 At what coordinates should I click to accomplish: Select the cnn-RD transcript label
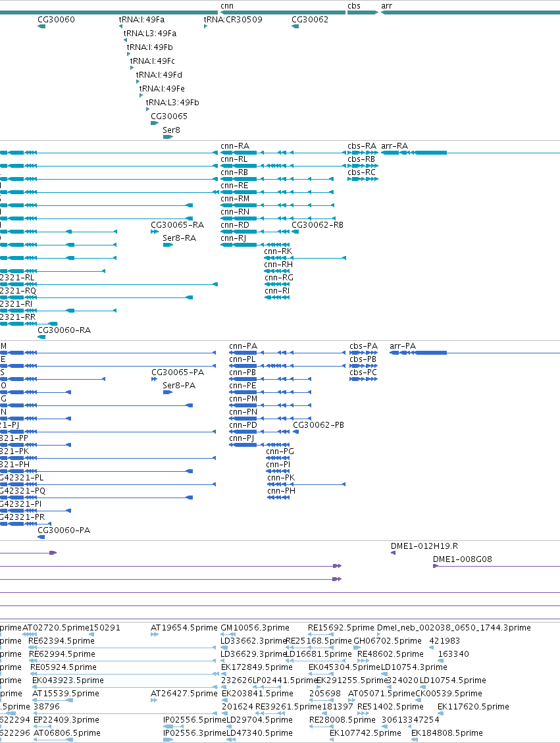click(x=235, y=224)
